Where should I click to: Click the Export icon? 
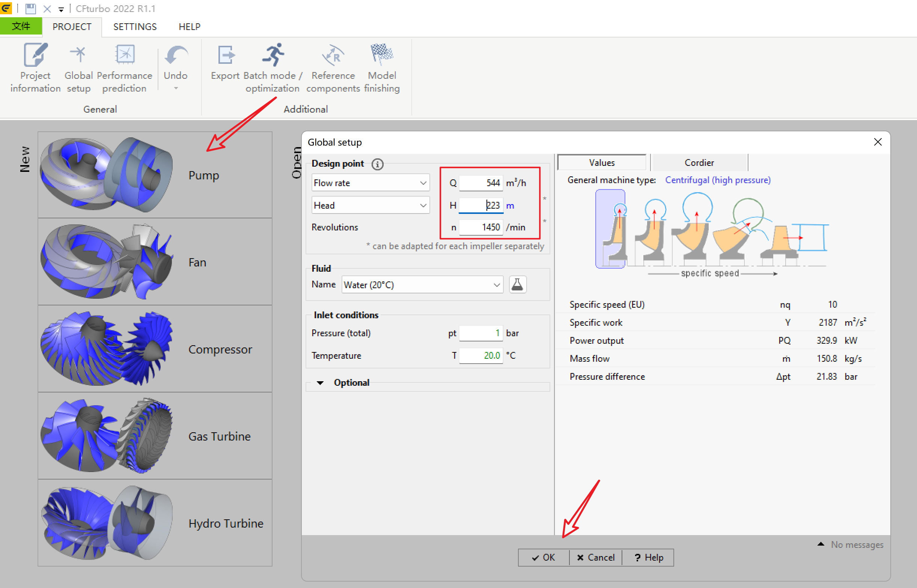coord(225,56)
